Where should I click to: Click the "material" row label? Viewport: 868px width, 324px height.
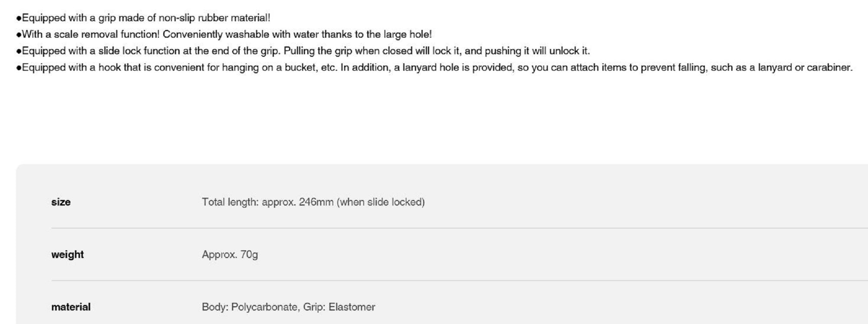(x=71, y=307)
